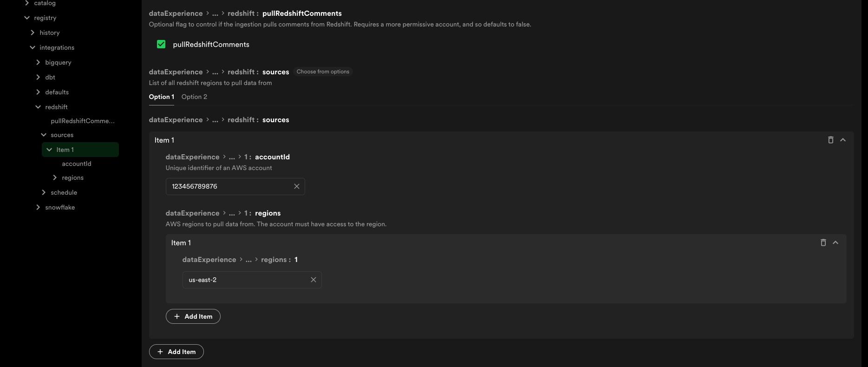Clear the us-east-2 region field

(313, 280)
